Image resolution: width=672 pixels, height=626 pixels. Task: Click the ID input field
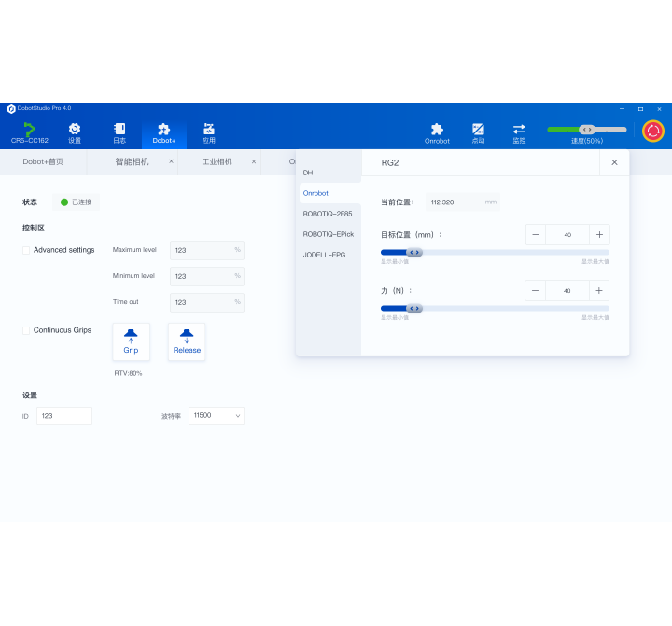tap(64, 416)
